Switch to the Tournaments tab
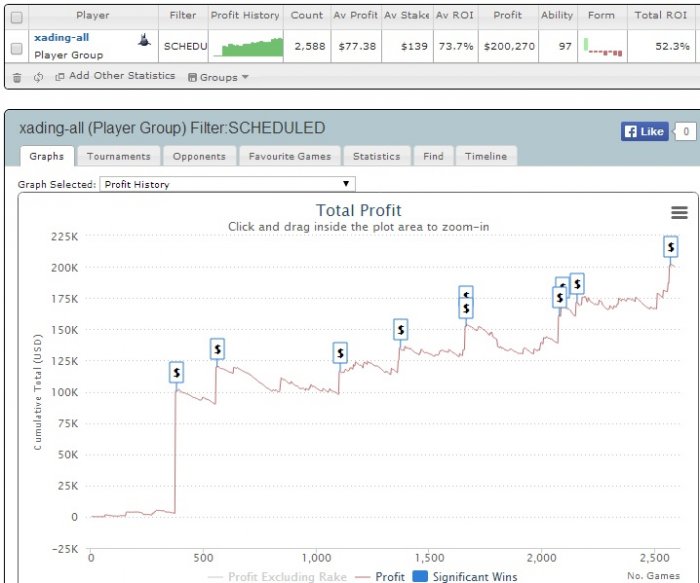Screen dimensions: 700x583 (x=118, y=156)
